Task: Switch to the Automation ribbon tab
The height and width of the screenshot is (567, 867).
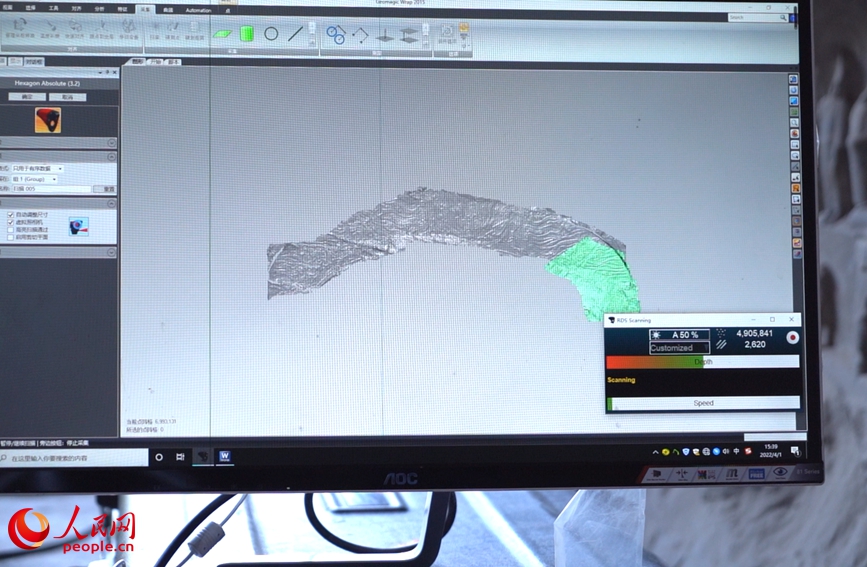Action: point(198,10)
